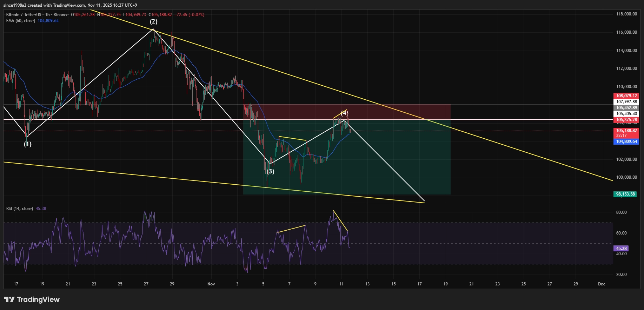Click the RSI 20.00 axis label
Viewport: 644px width, 310px height.
[621, 275]
